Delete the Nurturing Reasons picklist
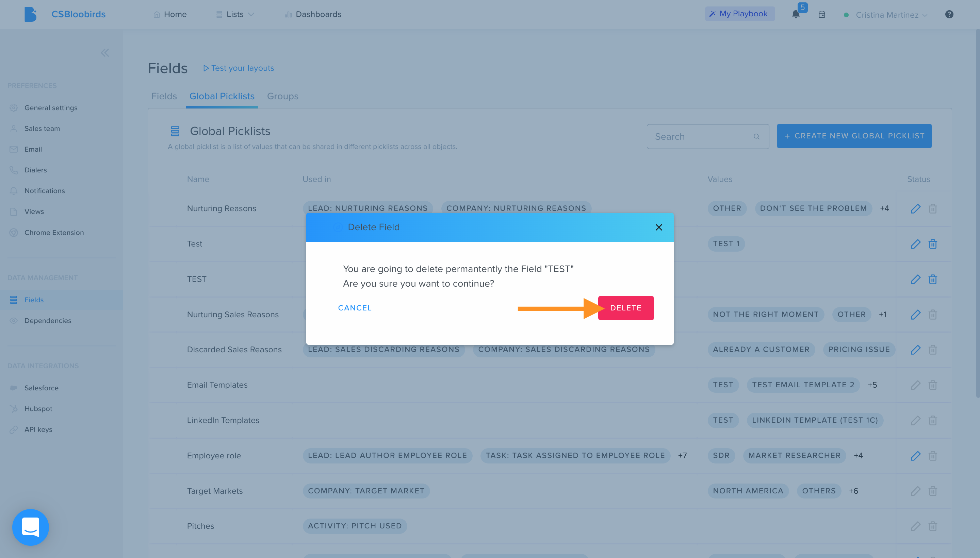Screen dimensions: 980x558 [x=933, y=208]
